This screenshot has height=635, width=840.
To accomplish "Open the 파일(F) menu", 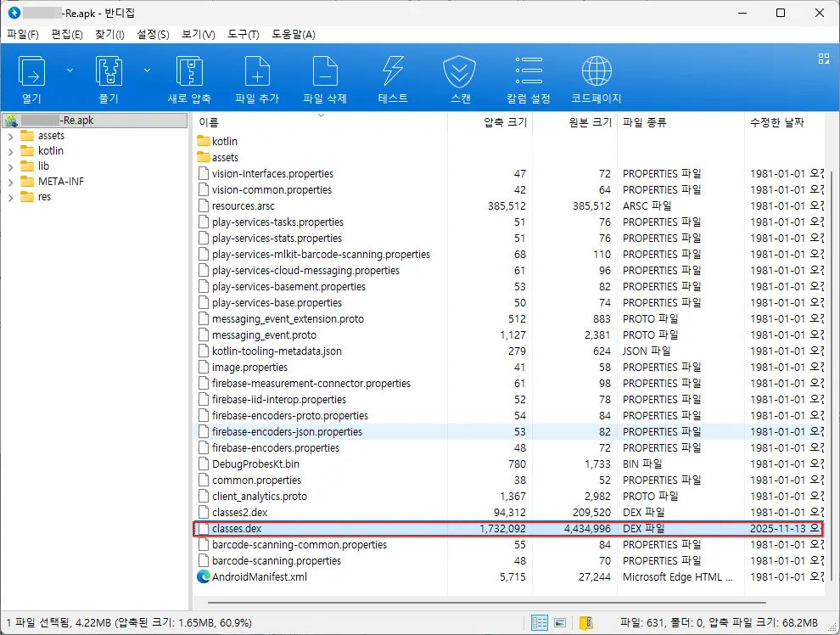I will (x=23, y=35).
